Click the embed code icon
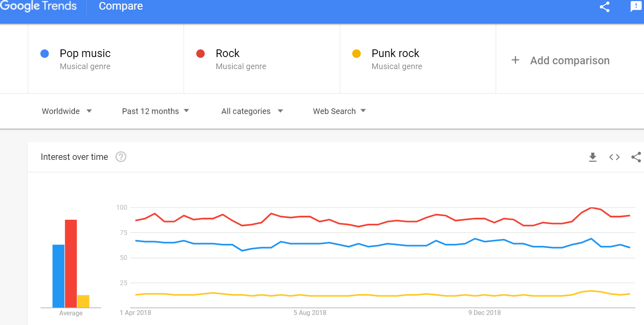The image size is (644, 325). (614, 157)
